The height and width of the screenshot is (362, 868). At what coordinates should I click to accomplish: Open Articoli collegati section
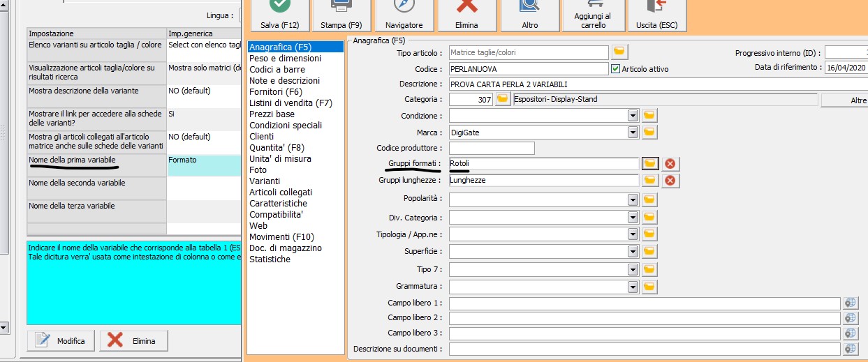pyautogui.click(x=281, y=193)
